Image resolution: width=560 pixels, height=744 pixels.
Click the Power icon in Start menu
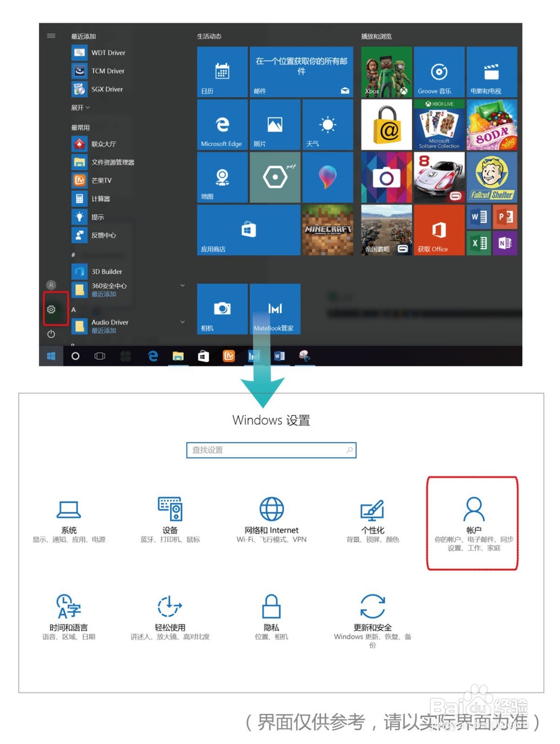51,334
